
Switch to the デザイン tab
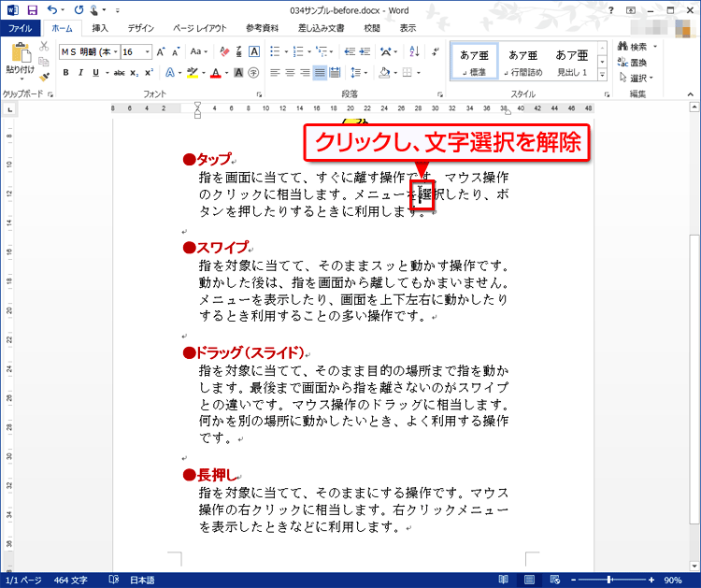140,28
